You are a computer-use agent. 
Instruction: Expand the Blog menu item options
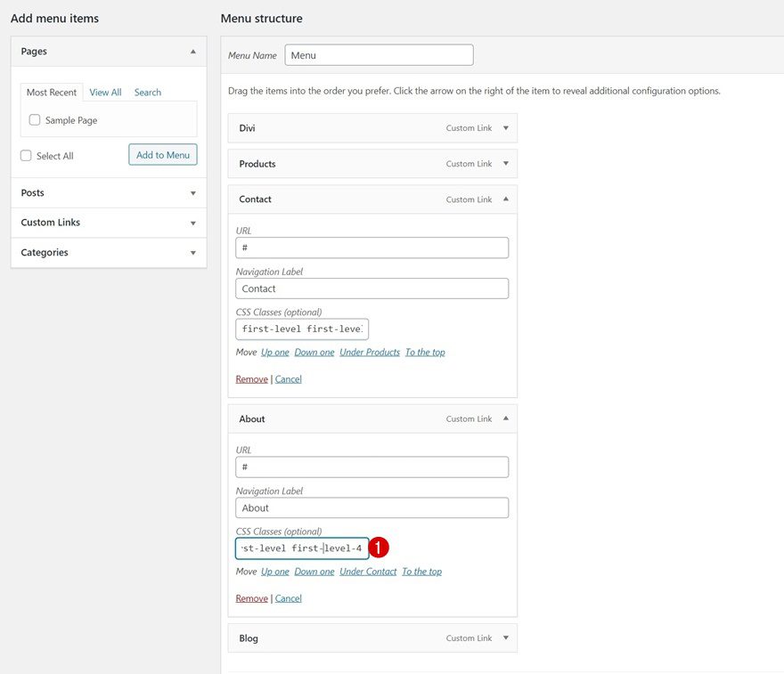[505, 637]
